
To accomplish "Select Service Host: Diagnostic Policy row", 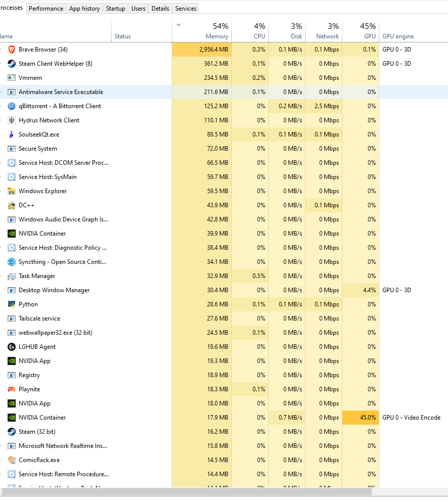I will 224,248.
